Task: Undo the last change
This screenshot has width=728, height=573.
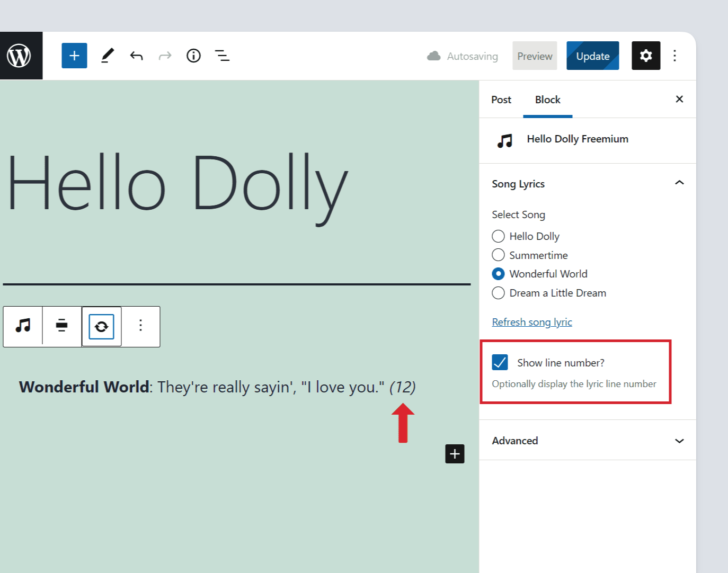Action: (x=137, y=56)
